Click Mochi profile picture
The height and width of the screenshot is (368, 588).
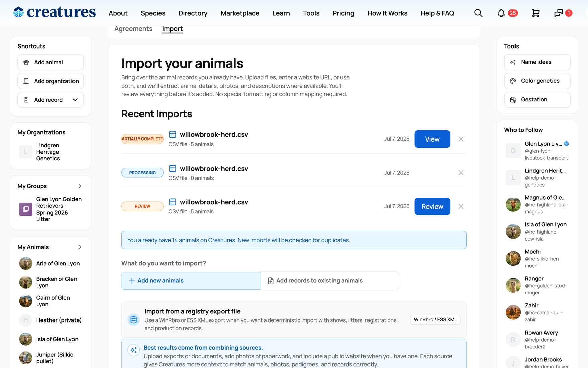coord(513,258)
